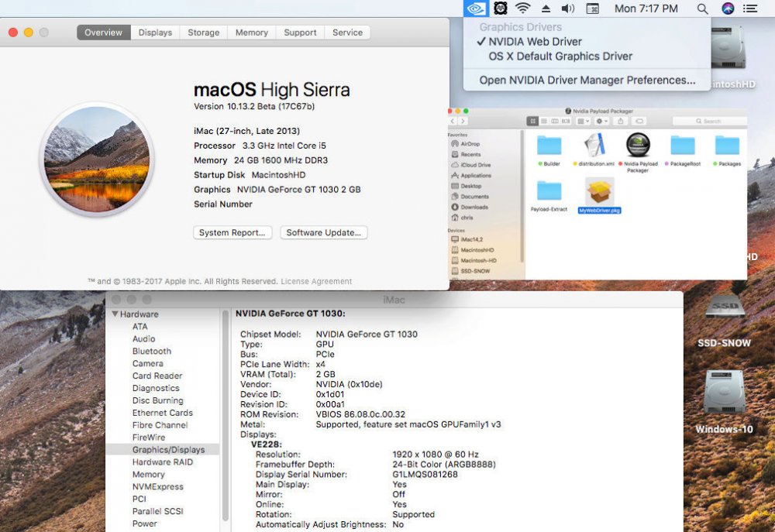Click the Finder share button
This screenshot has width=775, height=532.
[x=620, y=121]
